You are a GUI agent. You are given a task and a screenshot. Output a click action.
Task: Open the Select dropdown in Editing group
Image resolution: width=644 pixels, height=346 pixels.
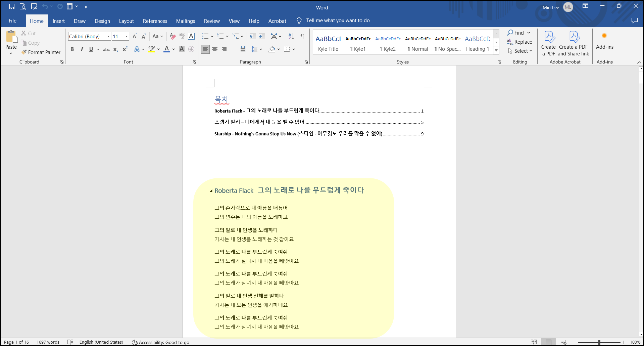pos(520,51)
